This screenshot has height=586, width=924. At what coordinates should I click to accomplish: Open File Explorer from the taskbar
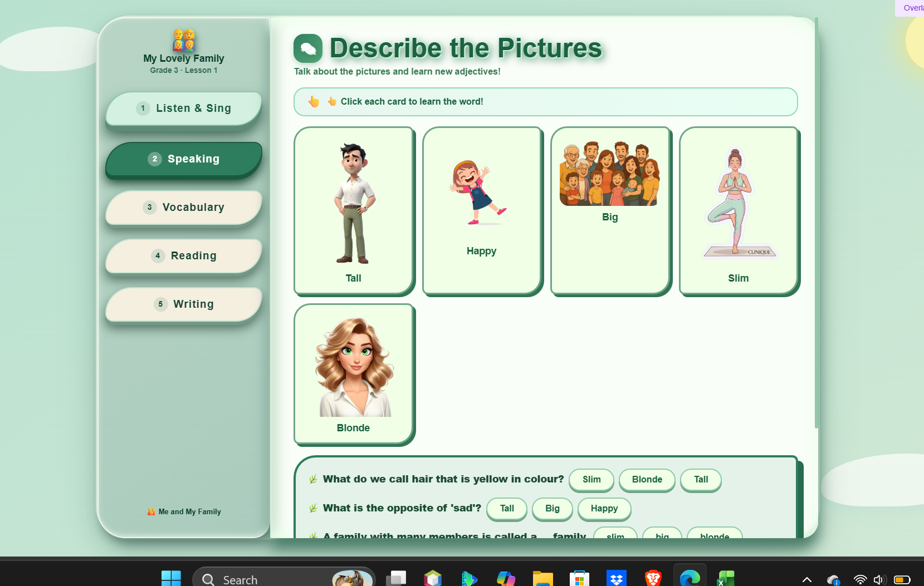pos(542,579)
